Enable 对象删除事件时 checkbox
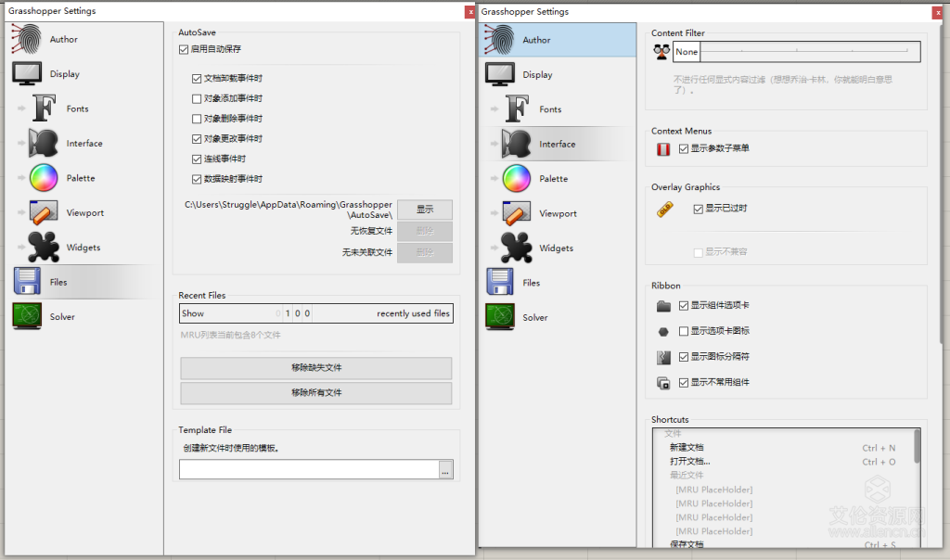 click(197, 119)
